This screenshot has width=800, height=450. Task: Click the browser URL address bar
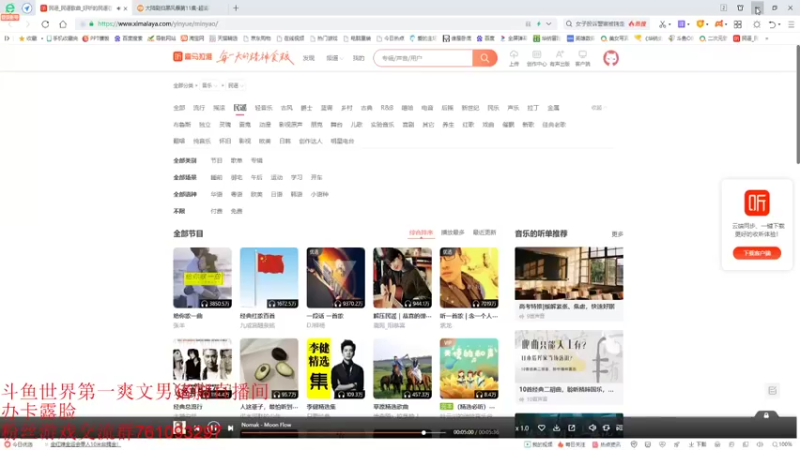tap(306, 24)
